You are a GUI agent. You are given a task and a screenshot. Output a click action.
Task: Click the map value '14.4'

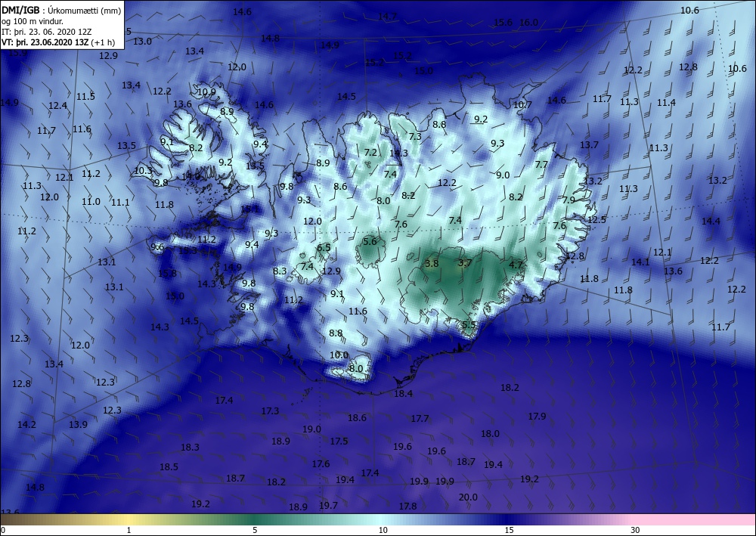[x=711, y=221]
